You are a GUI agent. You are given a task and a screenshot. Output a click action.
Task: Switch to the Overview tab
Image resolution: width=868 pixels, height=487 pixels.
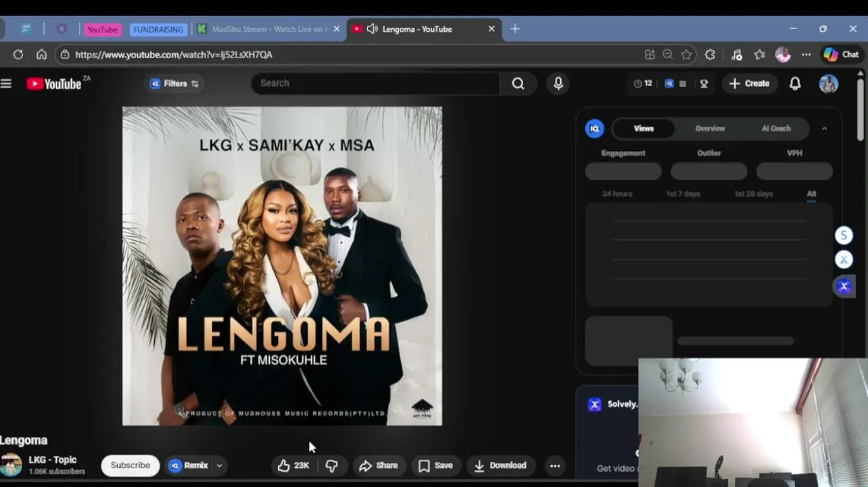click(710, 129)
